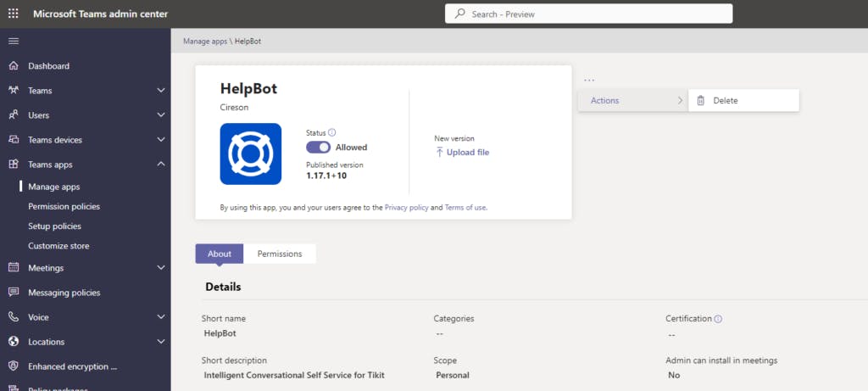Collapse the Teams apps section
Viewport: 868px width, 391px height.
(161, 165)
